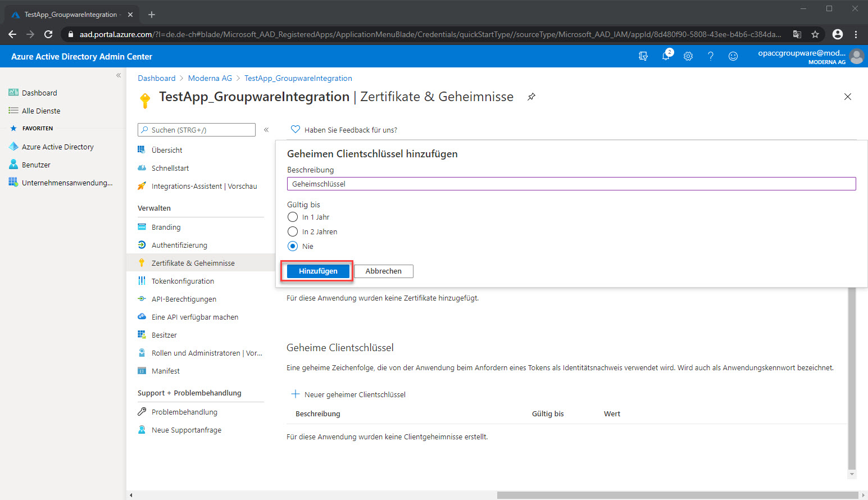Image resolution: width=868 pixels, height=500 pixels.
Task: Open Unternehmensanwendungen in sidebar
Action: pyautogui.click(x=61, y=183)
